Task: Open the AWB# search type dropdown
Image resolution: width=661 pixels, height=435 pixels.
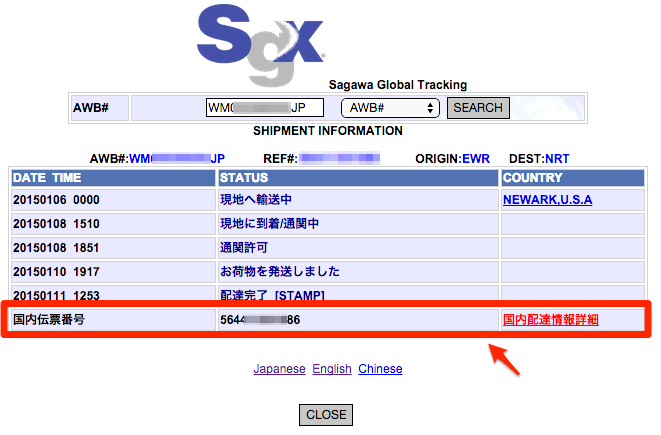Action: pyautogui.click(x=390, y=108)
